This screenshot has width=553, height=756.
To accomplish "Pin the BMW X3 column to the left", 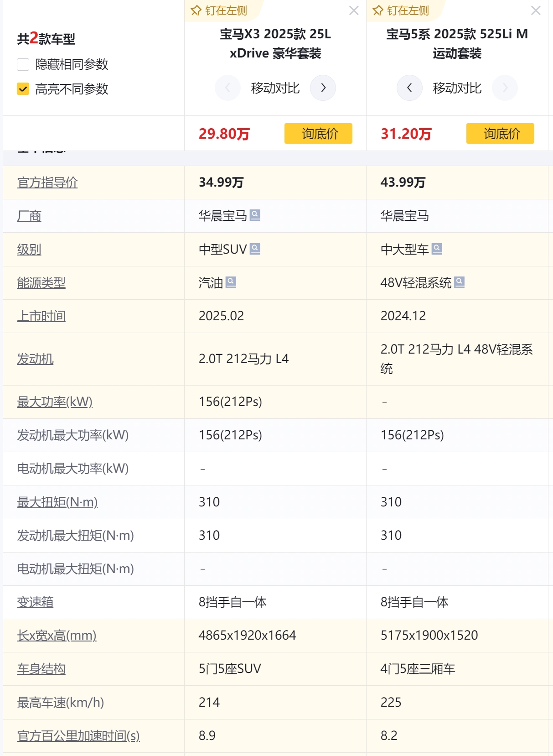I will pos(219,10).
